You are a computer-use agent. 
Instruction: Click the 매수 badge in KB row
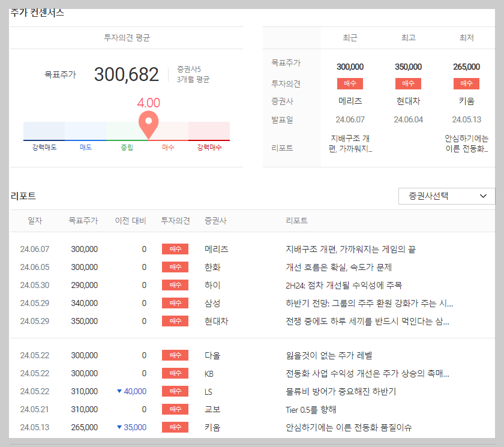tap(175, 373)
